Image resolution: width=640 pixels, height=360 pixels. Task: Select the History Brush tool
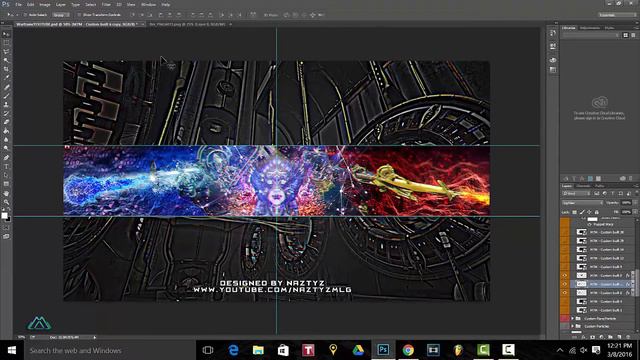tap(6, 113)
